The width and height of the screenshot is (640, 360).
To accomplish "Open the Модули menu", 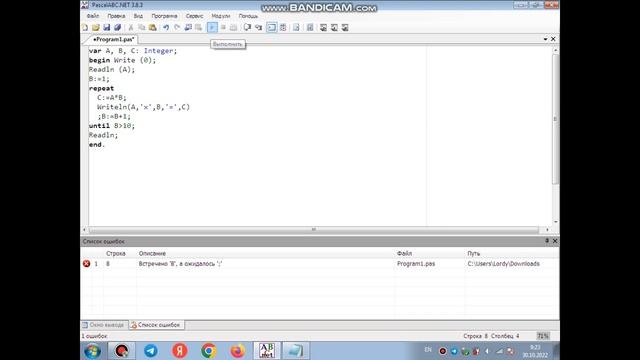I will click(221, 16).
